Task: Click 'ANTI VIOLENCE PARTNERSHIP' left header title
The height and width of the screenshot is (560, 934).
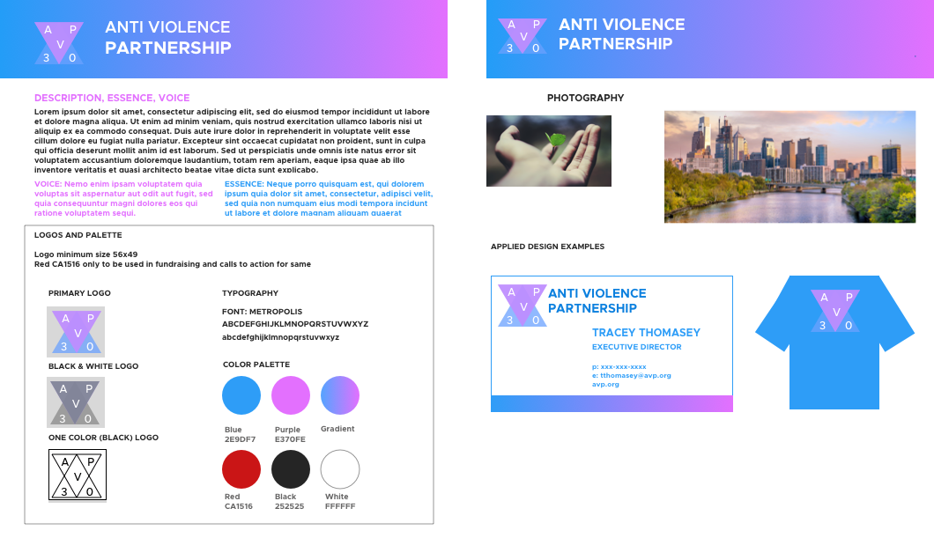Action: tap(168, 38)
